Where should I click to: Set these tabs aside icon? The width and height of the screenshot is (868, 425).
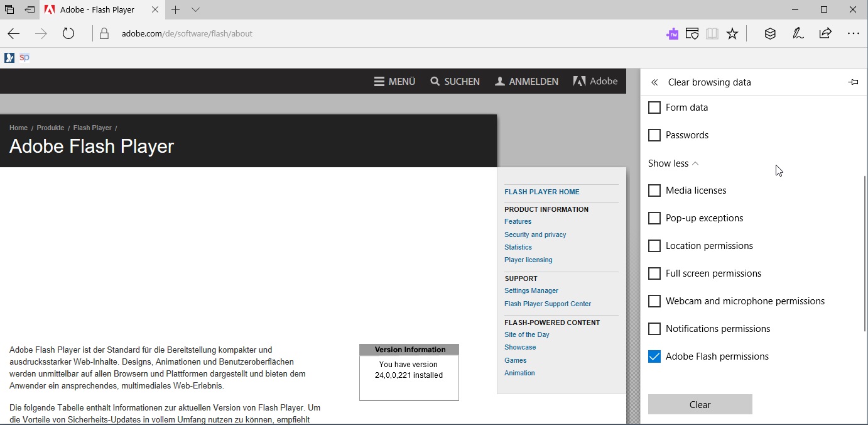coord(30,9)
